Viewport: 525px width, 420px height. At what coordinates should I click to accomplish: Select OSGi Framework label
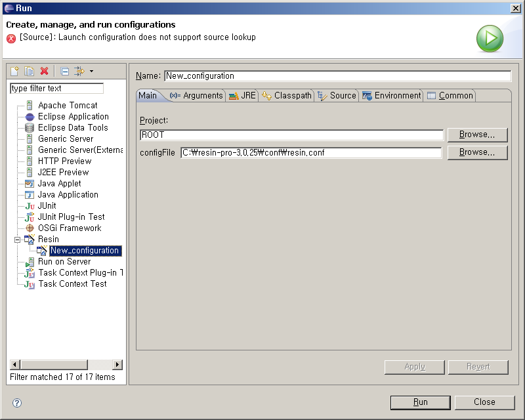(x=70, y=228)
